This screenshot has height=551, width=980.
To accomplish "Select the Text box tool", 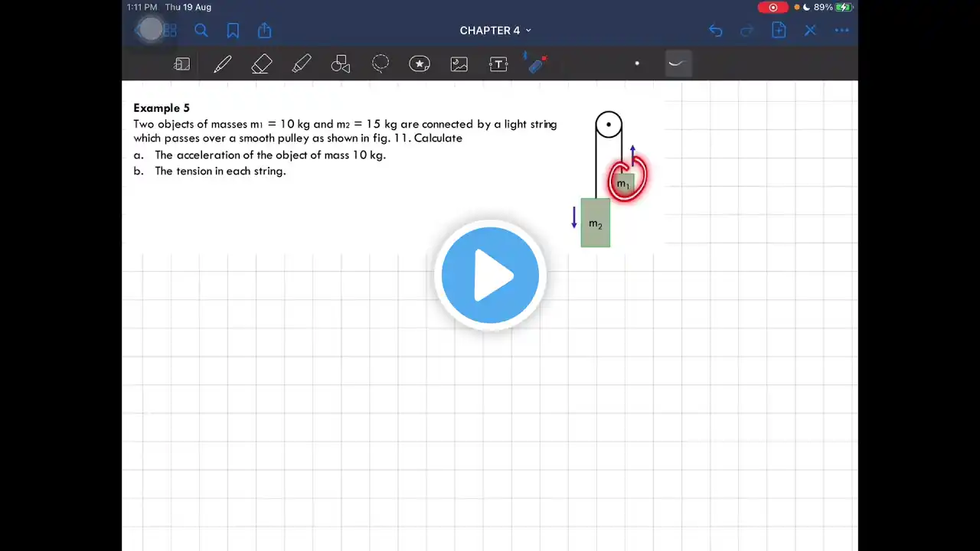I will 498,64.
